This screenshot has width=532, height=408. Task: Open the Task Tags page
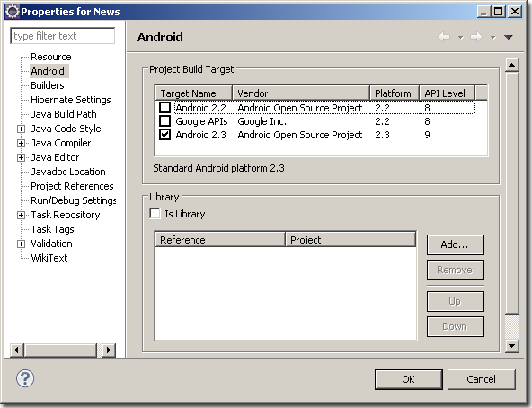(x=52, y=229)
